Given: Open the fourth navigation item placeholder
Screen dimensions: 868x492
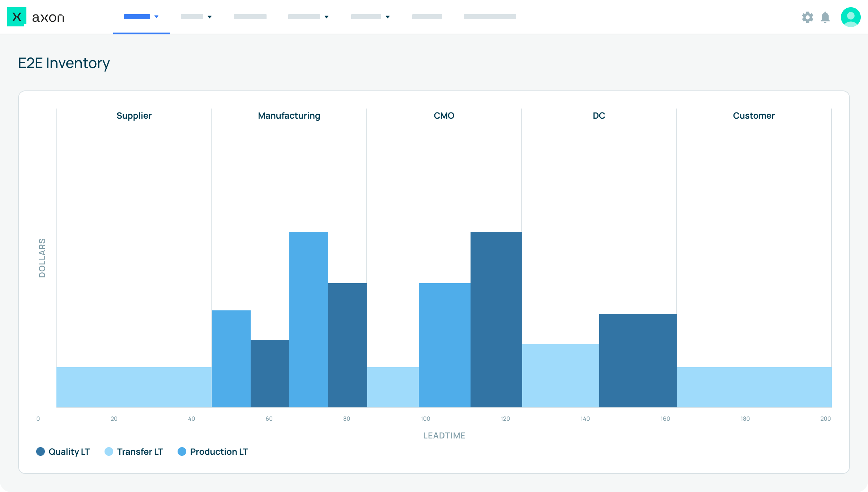Looking at the screenshot, I should pyautogui.click(x=304, y=17).
